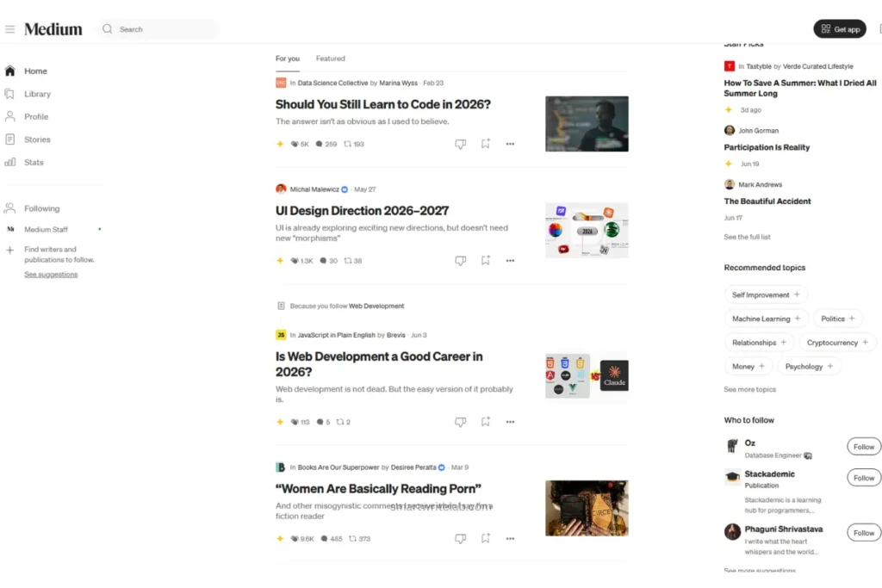
Task: Select the Self Improvement topic chip
Action: (x=766, y=294)
